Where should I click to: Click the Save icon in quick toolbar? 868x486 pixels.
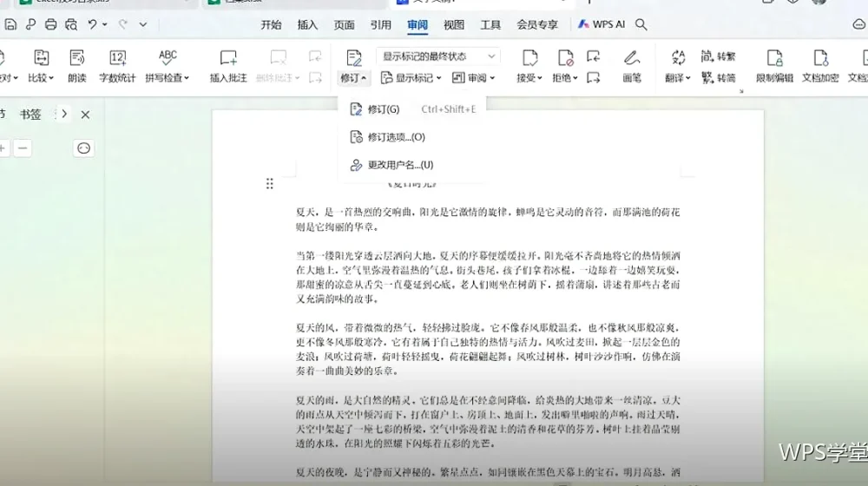10,24
